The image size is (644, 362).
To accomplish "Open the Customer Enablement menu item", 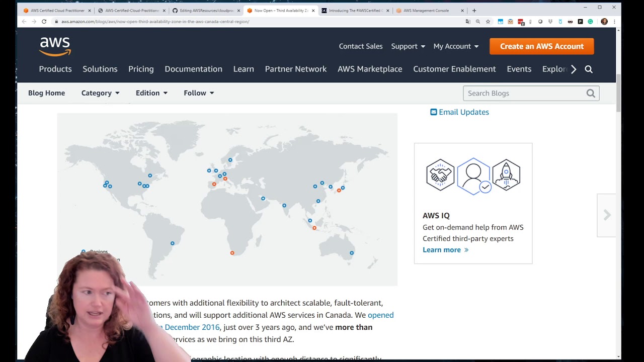I will pyautogui.click(x=454, y=69).
